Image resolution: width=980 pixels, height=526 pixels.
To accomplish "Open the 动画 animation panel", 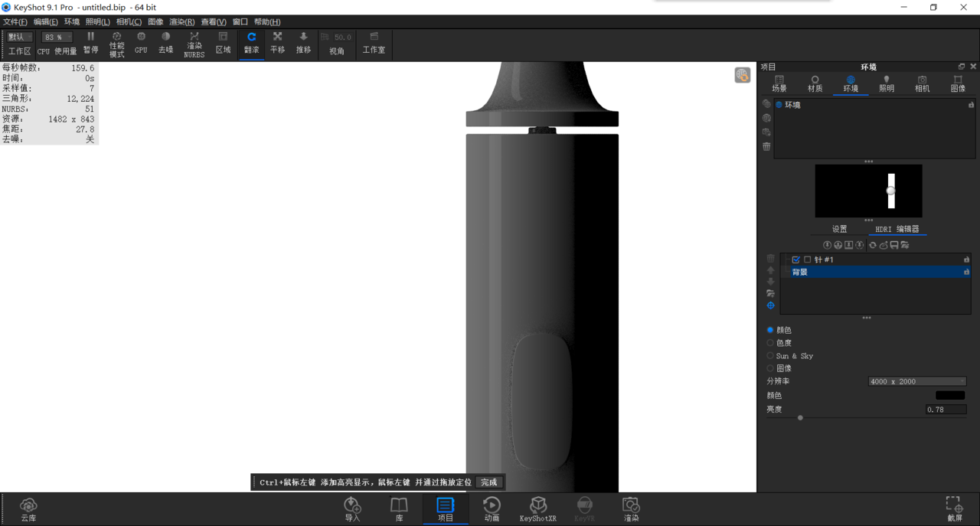I will [492, 509].
